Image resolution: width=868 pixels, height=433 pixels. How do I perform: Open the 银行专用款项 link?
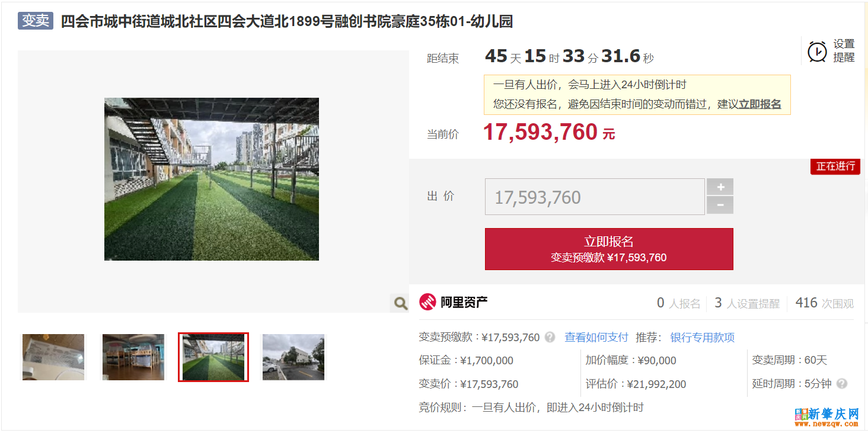[702, 337]
